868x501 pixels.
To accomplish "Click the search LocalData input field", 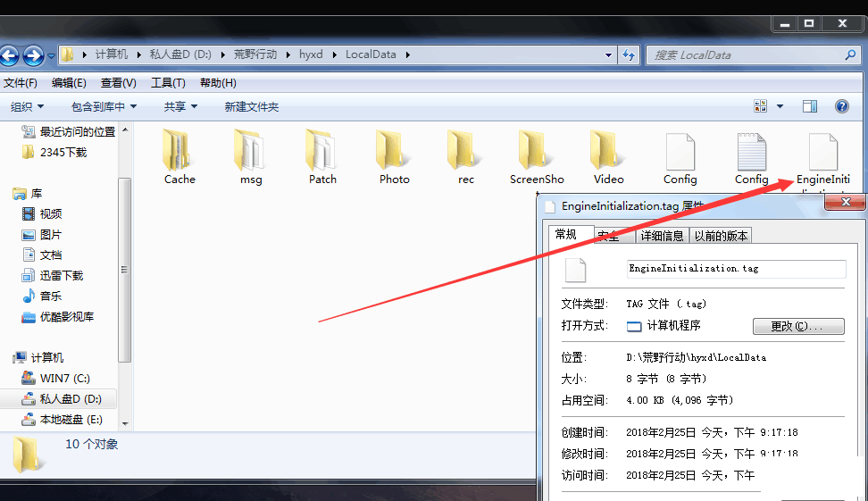I will tap(745, 54).
